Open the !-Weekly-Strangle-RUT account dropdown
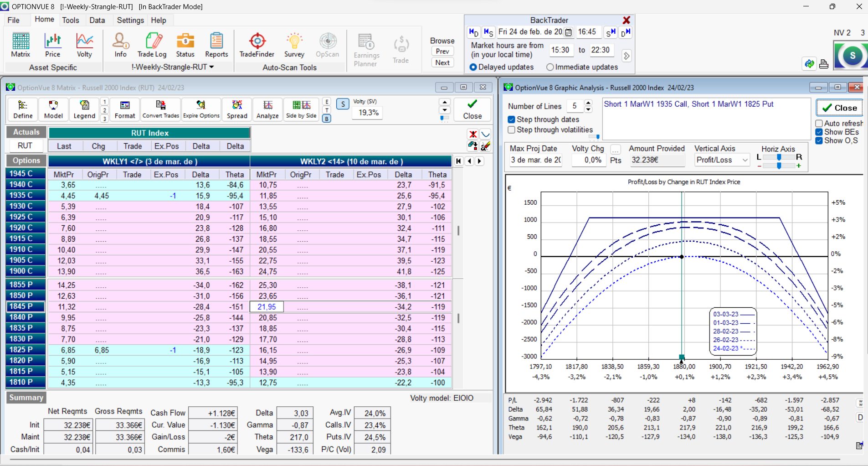Screen dimensions: 868x466 coord(173,67)
